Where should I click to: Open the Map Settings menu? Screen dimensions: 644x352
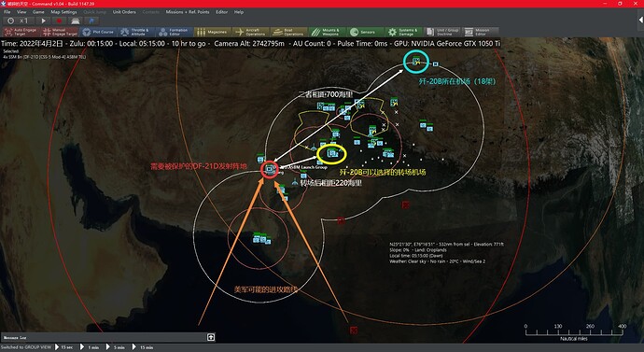point(63,12)
